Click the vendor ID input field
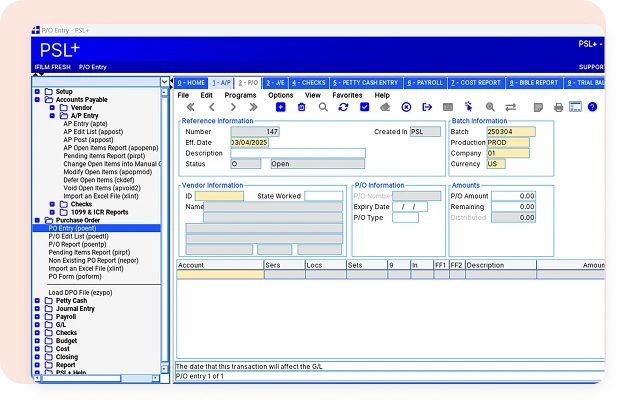The image size is (621, 404). click(219, 196)
